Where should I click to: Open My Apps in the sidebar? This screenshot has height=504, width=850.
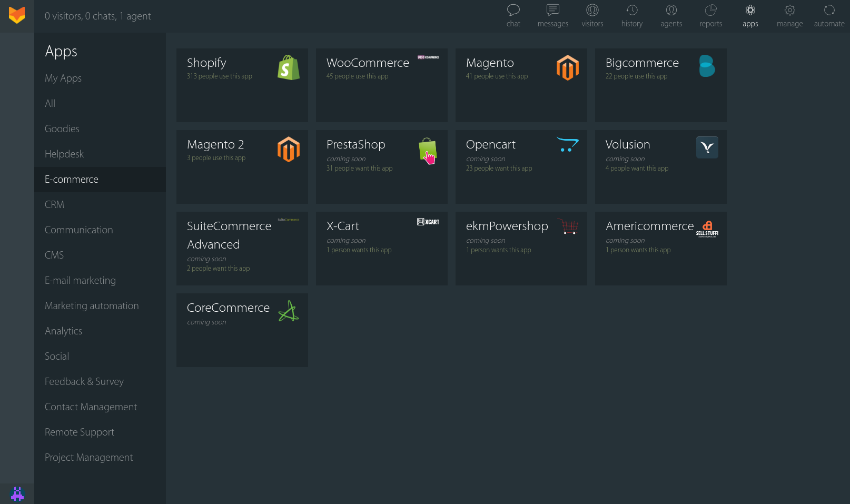pyautogui.click(x=63, y=78)
